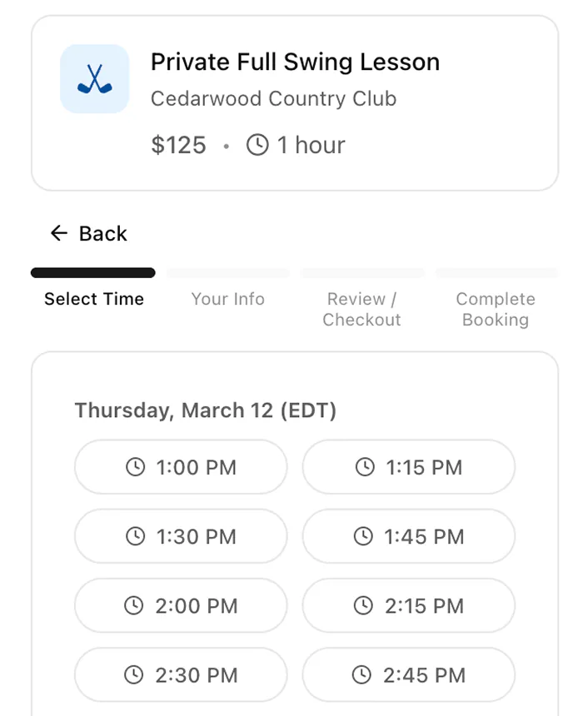This screenshot has width=588, height=716.
Task: Click the crossed golf clubs service icon
Action: (x=94, y=78)
